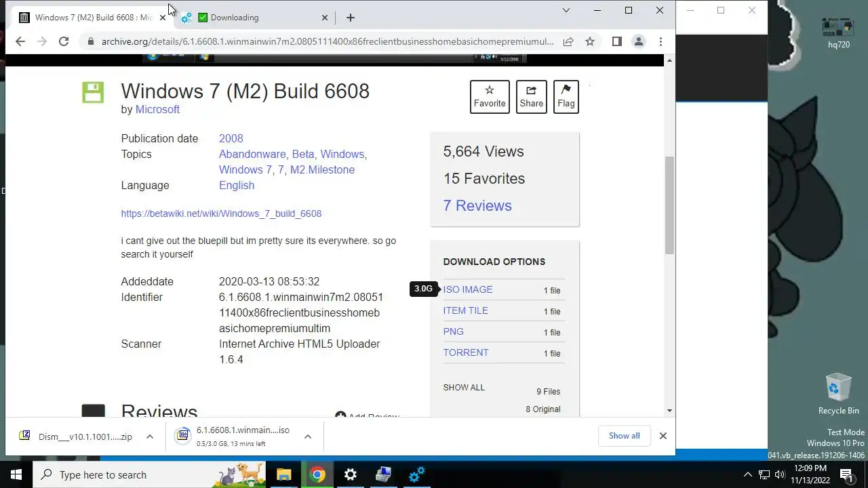Reload the archive.org page
This screenshot has width=868, height=488.
[63, 41]
